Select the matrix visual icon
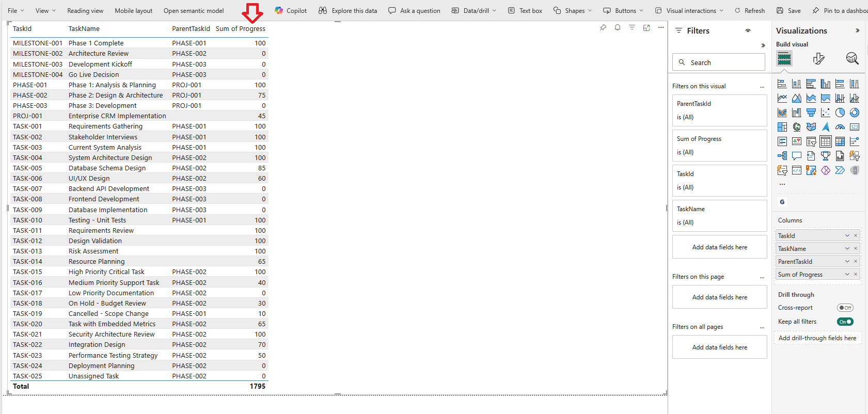Screen dimensions: 868x414 [x=840, y=141]
